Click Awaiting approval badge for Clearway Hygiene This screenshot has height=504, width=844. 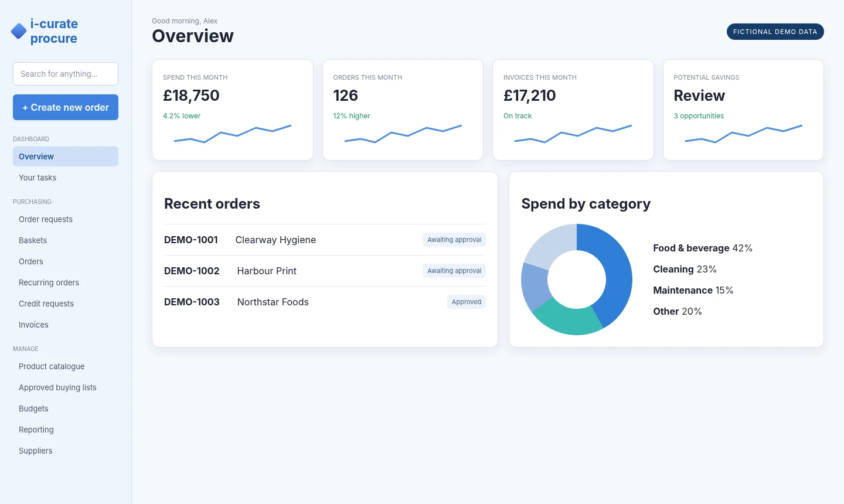click(x=454, y=240)
